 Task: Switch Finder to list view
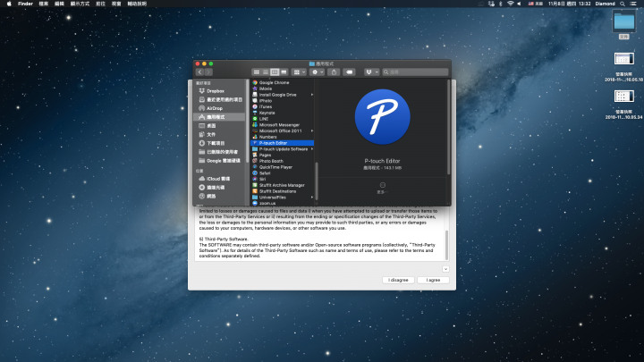[x=266, y=72]
